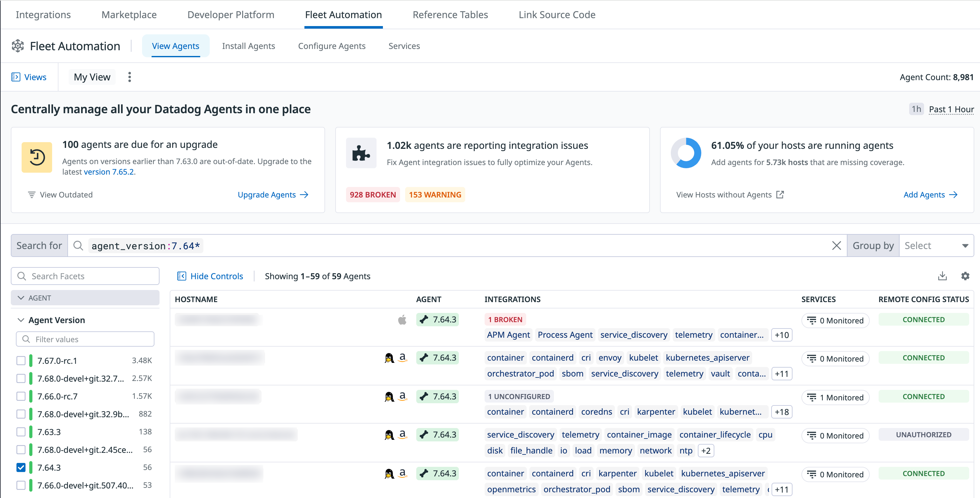Screen dimensions: 980x498
Task: Click arrow icon beside Upgrade Agents
Action: (304, 195)
